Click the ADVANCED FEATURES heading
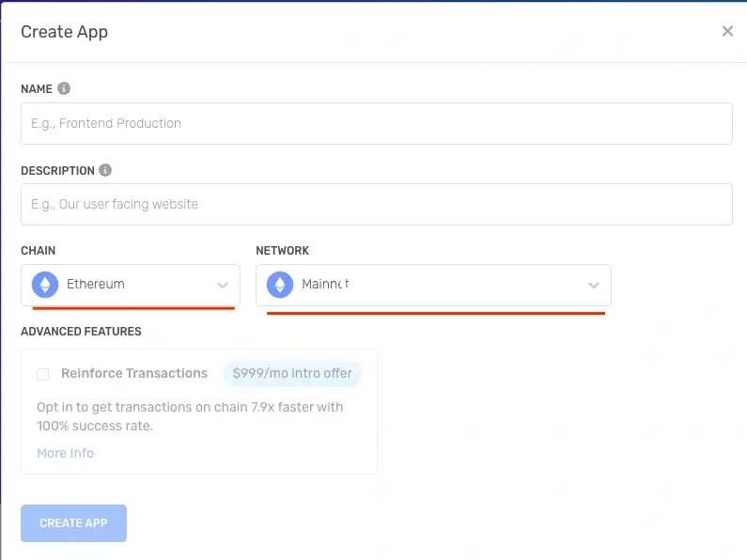The image size is (747, 560). click(x=81, y=332)
